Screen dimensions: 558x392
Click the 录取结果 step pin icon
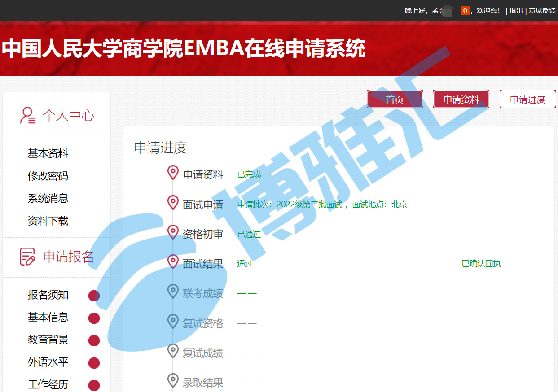(x=173, y=380)
